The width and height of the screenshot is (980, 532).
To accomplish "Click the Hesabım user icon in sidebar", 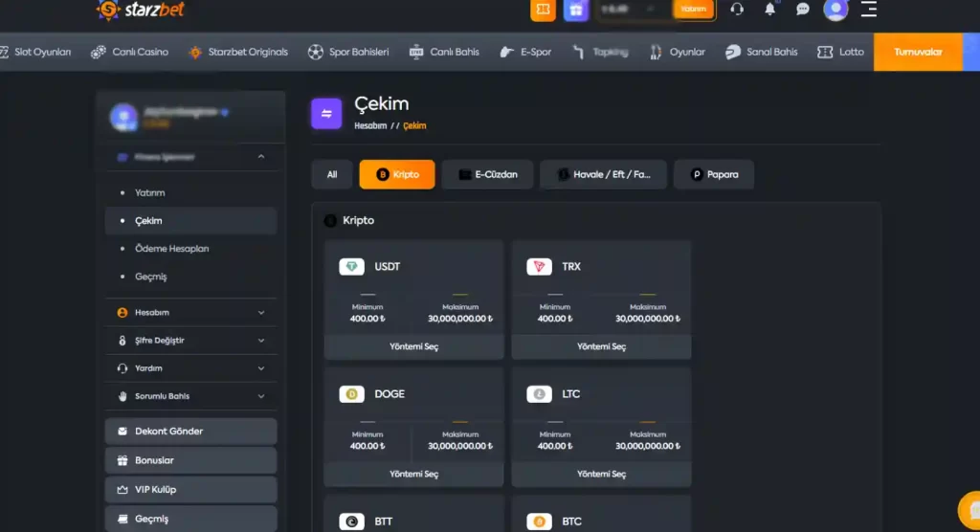I will pos(122,313).
